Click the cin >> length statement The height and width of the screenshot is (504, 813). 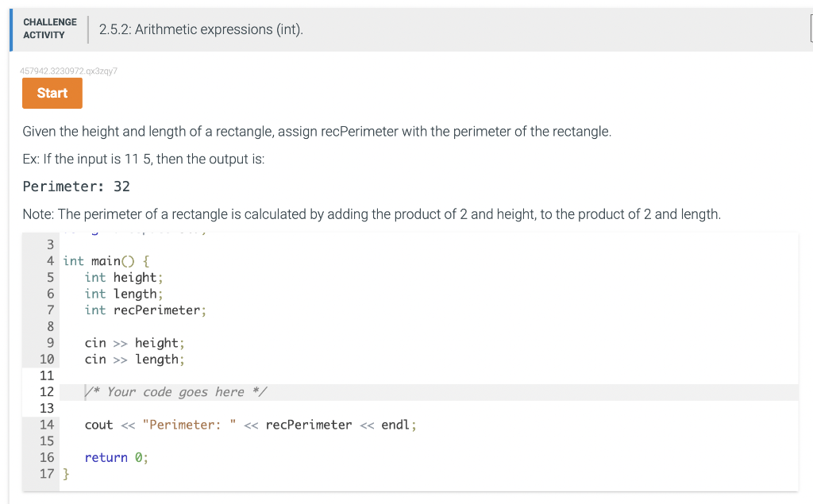point(136,359)
